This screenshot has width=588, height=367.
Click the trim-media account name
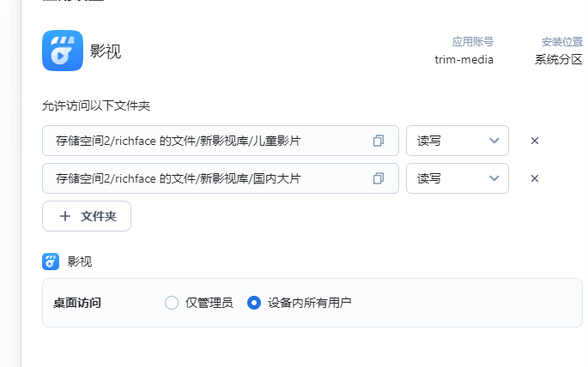point(464,59)
